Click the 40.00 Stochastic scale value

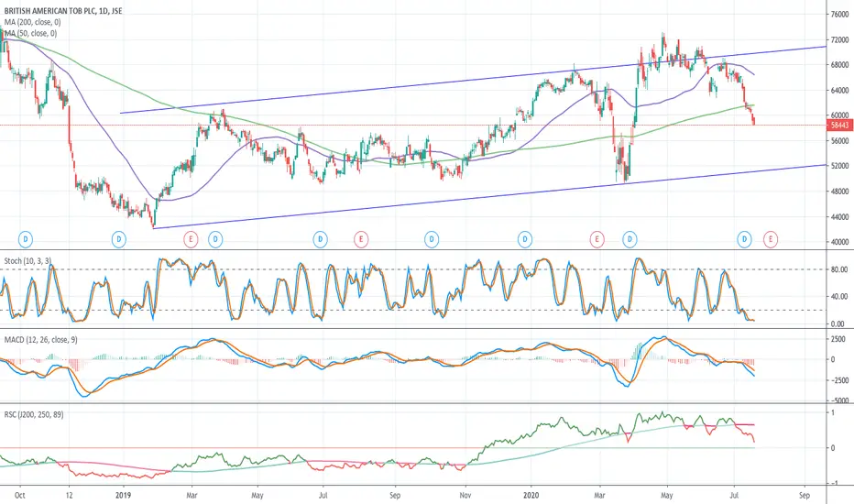tap(839, 297)
